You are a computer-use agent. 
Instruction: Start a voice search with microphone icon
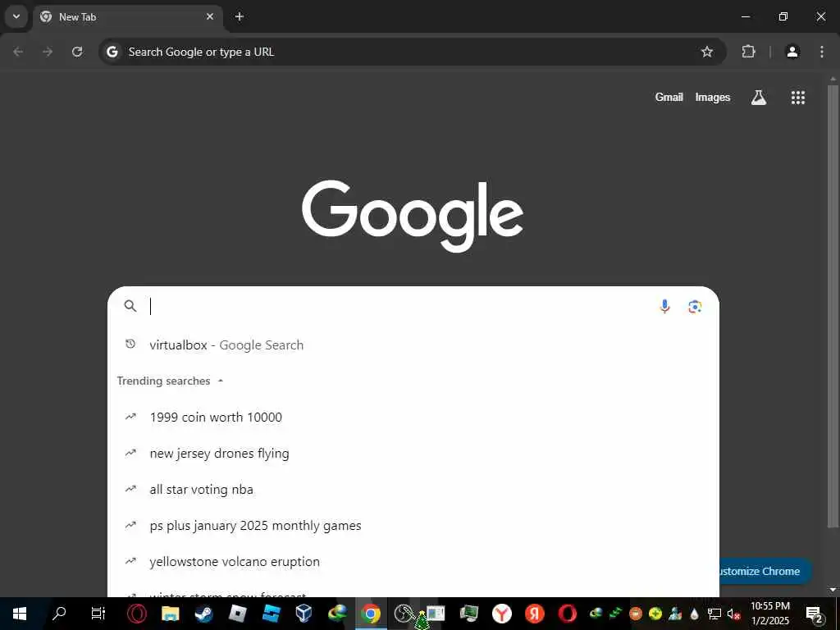[664, 307]
